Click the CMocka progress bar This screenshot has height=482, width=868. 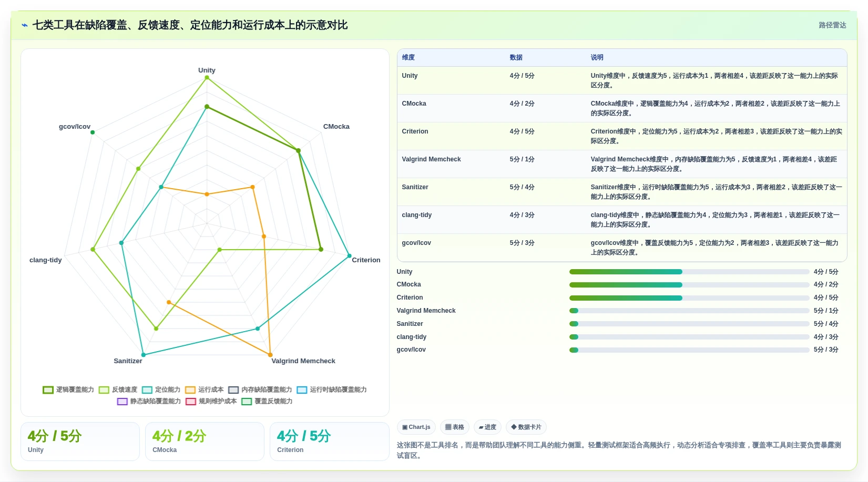point(689,285)
